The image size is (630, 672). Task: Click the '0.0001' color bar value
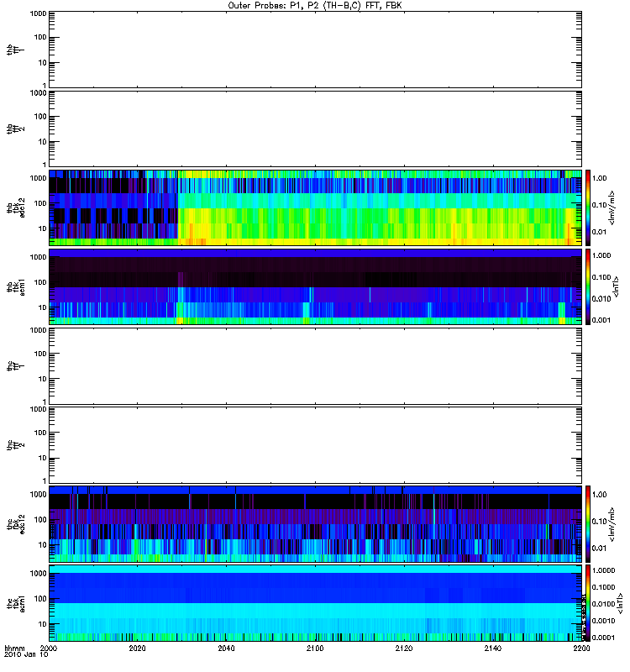[x=603, y=638]
